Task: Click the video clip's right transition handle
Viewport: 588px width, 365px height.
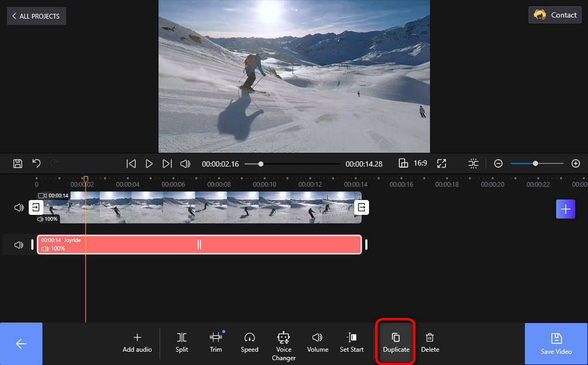Action: (361, 208)
